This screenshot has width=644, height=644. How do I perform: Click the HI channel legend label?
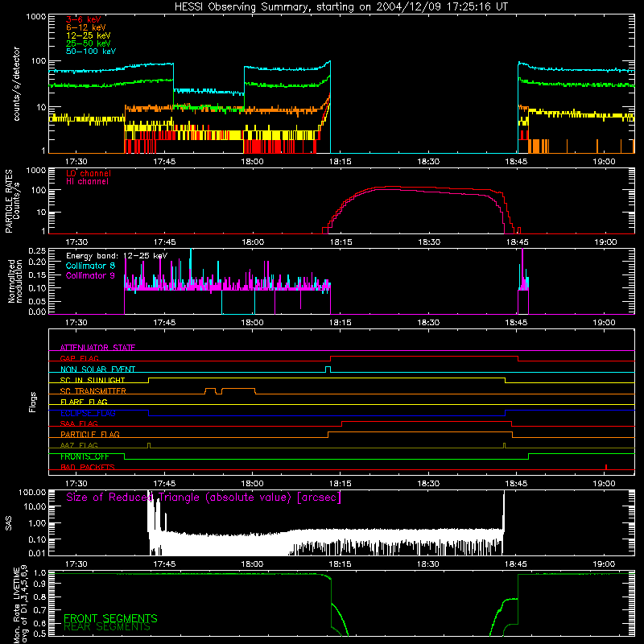[x=87, y=181]
